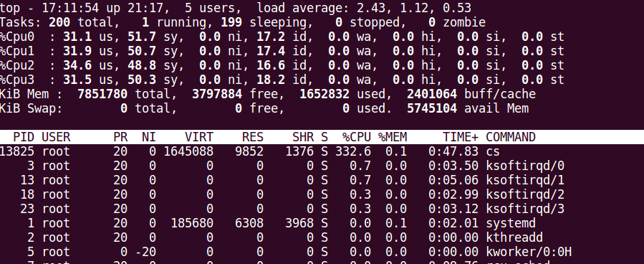
Task: Click the PID column header
Action: (24, 137)
